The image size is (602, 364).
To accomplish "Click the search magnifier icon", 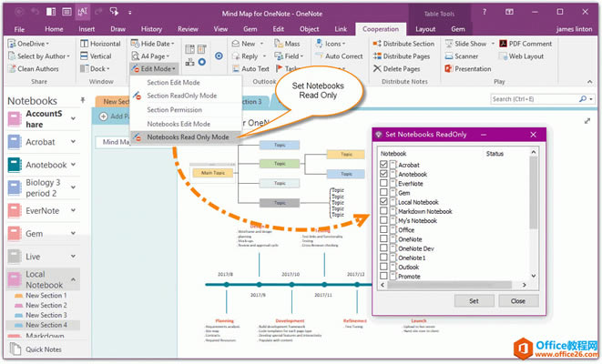I will coord(583,99).
